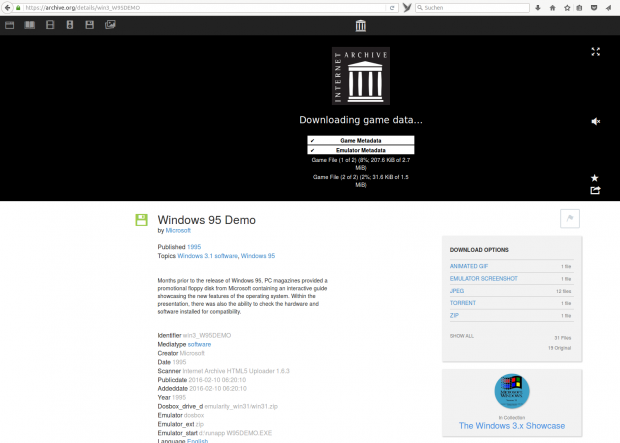This screenshot has width=620, height=443.
Task: Click SHOW ALL download files
Action: pos(461,336)
